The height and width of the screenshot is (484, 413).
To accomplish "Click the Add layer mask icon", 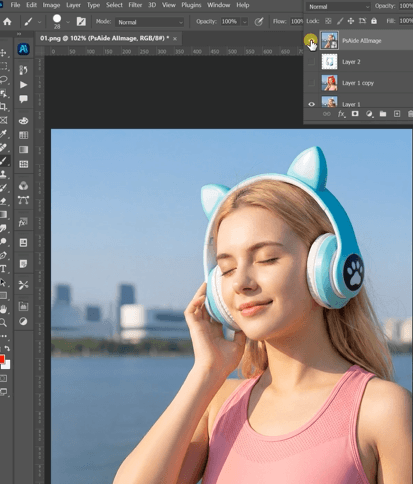I will [355, 114].
